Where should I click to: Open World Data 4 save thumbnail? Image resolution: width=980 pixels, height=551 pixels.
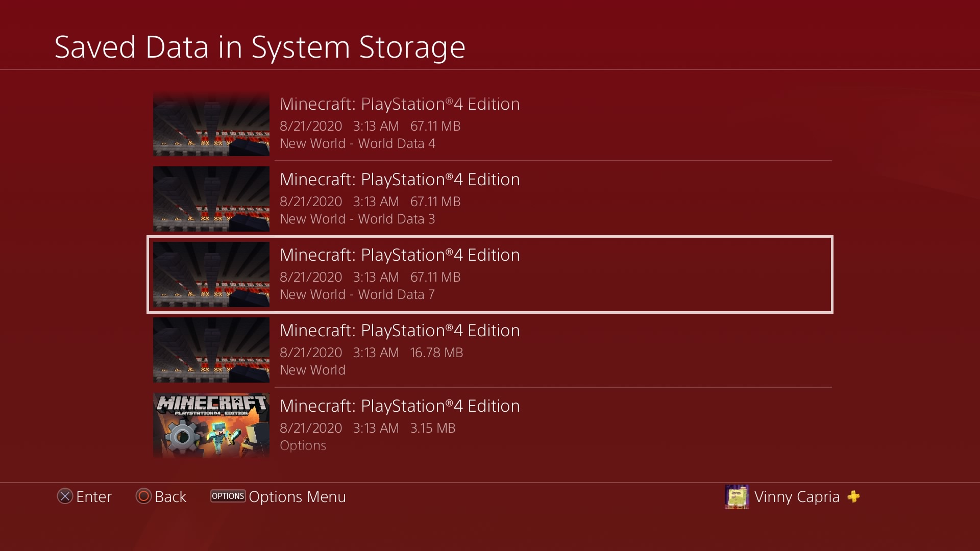(211, 124)
